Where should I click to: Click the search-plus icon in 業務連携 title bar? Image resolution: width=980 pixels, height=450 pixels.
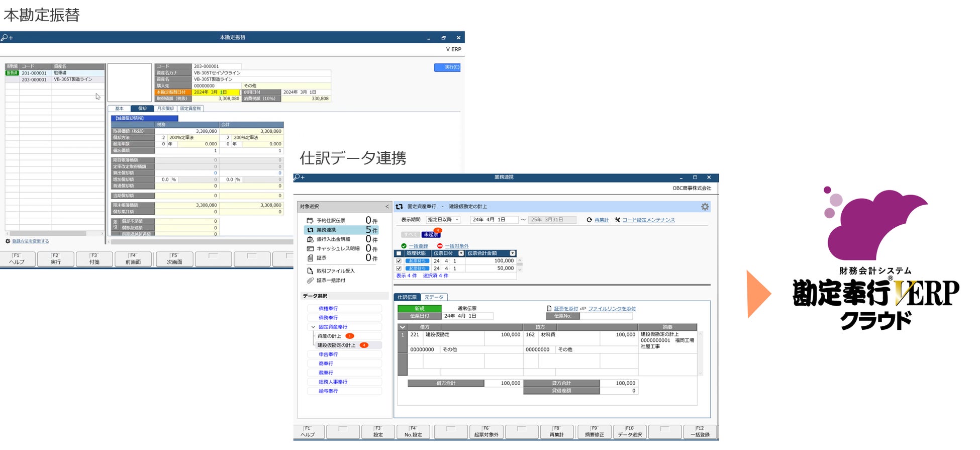click(300, 177)
